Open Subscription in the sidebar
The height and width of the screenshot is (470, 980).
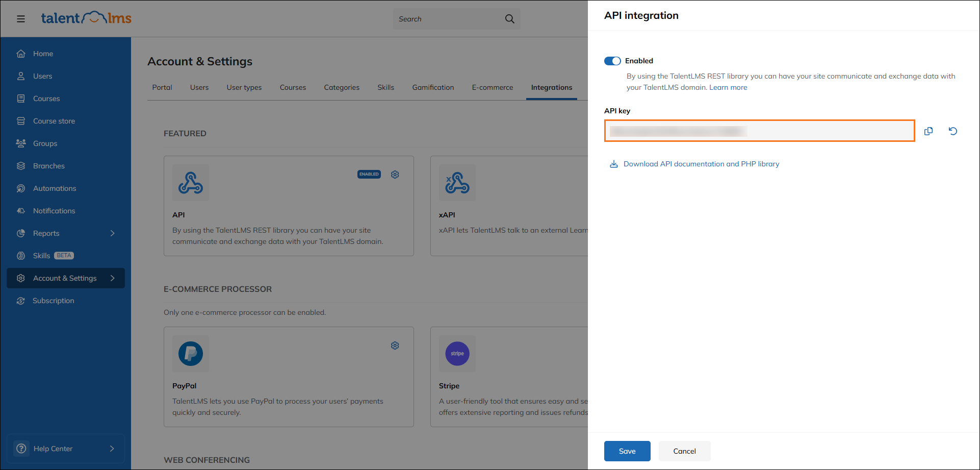[x=54, y=301]
